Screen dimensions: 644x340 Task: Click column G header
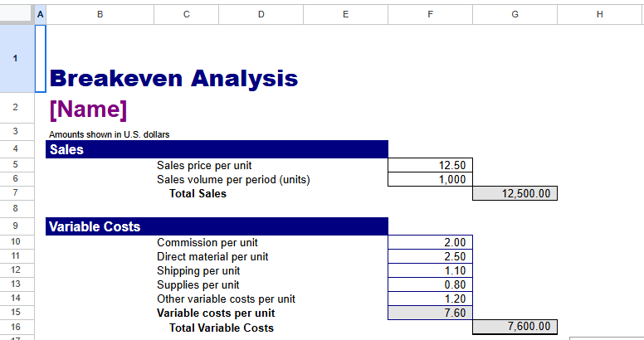pyautogui.click(x=515, y=14)
